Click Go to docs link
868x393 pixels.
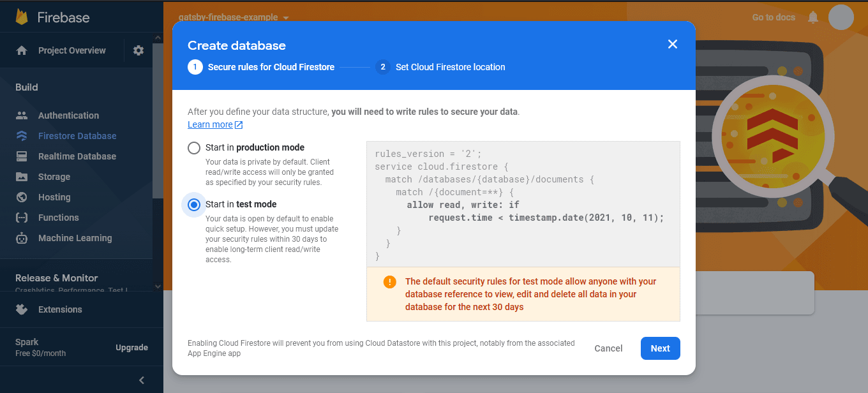click(x=774, y=17)
